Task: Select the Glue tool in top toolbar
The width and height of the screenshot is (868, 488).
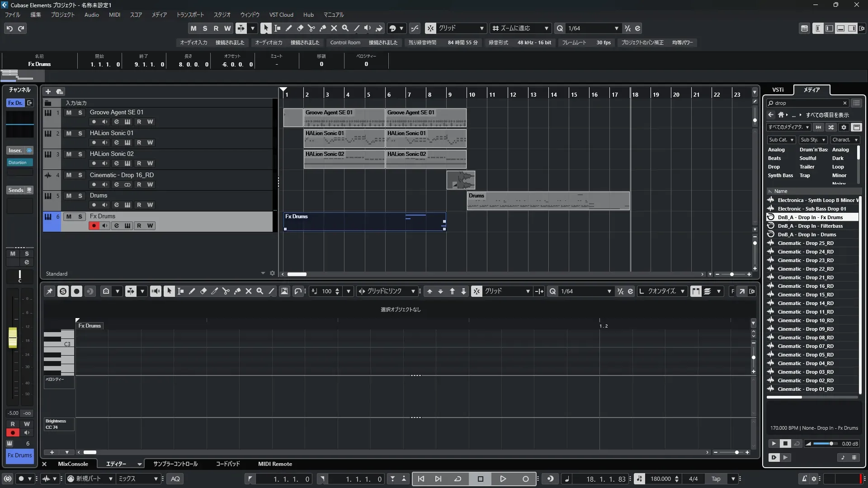Action: (x=323, y=28)
